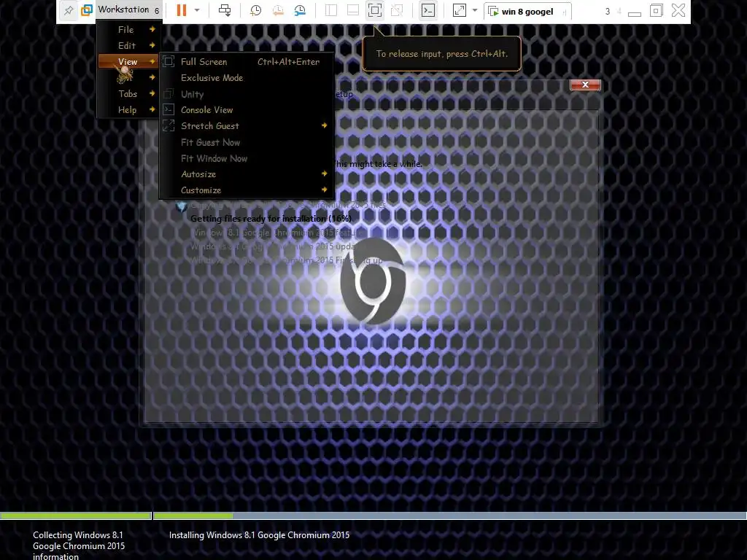The width and height of the screenshot is (747, 560).
Task: Choose Full Screen from View menu
Action: coord(247,61)
